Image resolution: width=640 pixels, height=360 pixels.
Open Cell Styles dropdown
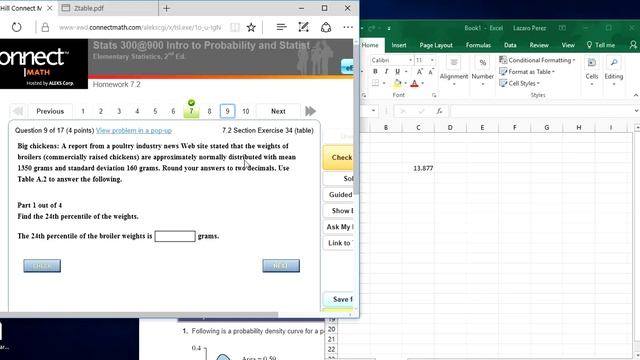pyautogui.click(x=520, y=83)
